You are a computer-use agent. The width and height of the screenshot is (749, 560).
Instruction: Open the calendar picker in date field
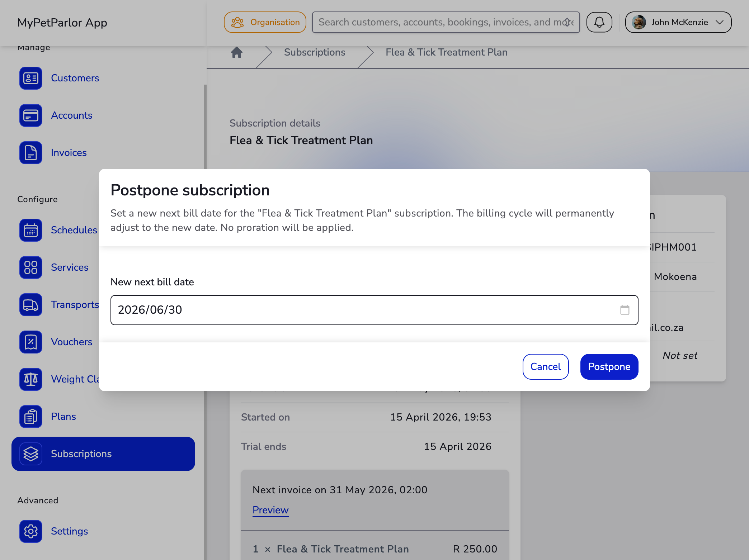(625, 310)
